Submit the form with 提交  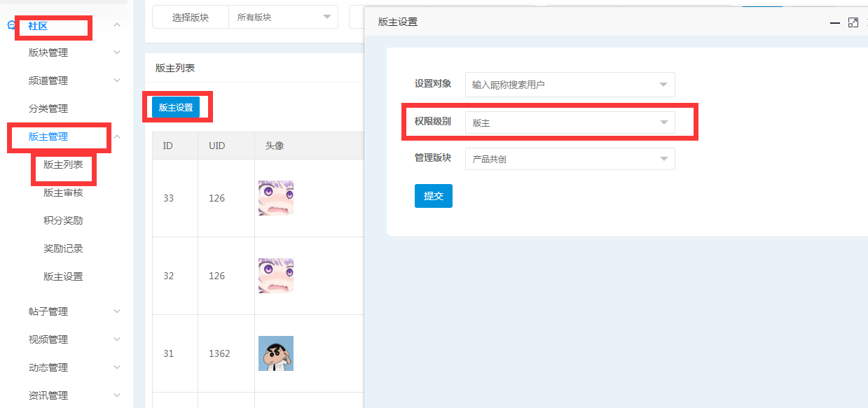pos(434,196)
